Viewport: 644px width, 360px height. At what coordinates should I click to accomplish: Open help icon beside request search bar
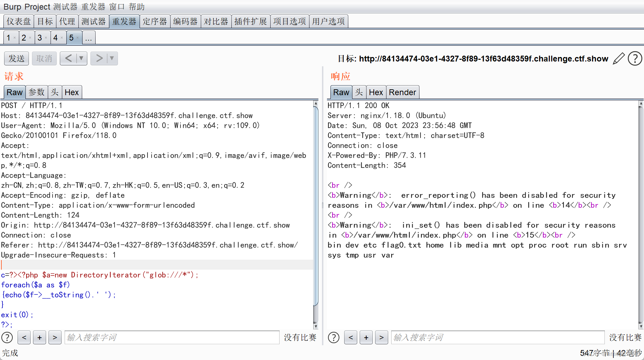tap(7, 338)
